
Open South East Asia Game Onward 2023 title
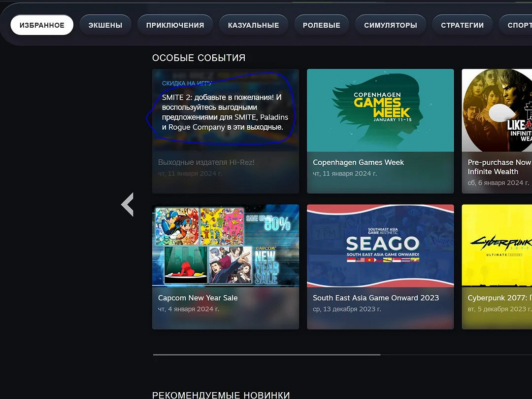tap(375, 298)
